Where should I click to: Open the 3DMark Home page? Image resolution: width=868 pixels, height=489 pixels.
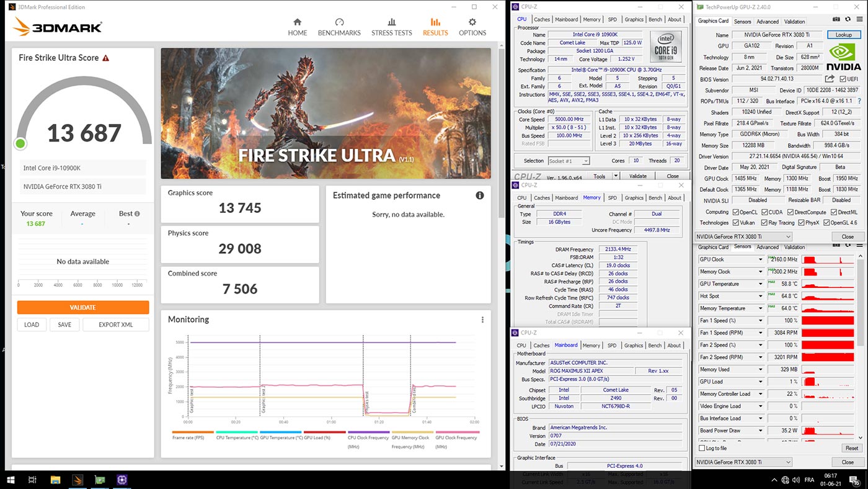[298, 27]
